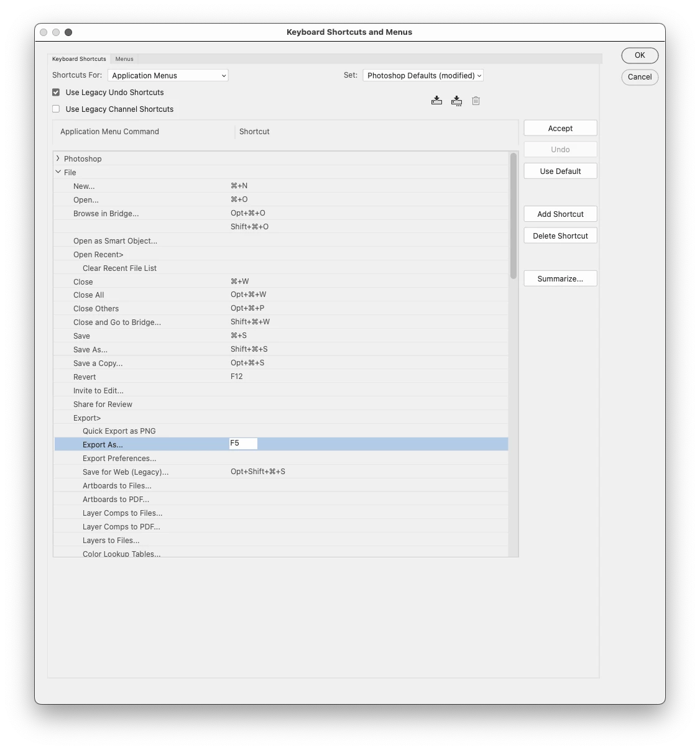The height and width of the screenshot is (750, 700).
Task: Select the Save command row
Action: coord(281,336)
